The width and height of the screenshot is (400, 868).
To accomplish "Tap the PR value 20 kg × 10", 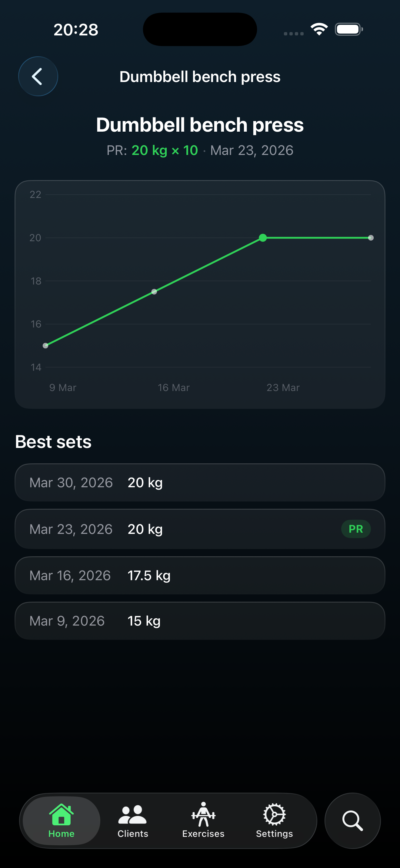I will pyautogui.click(x=165, y=150).
